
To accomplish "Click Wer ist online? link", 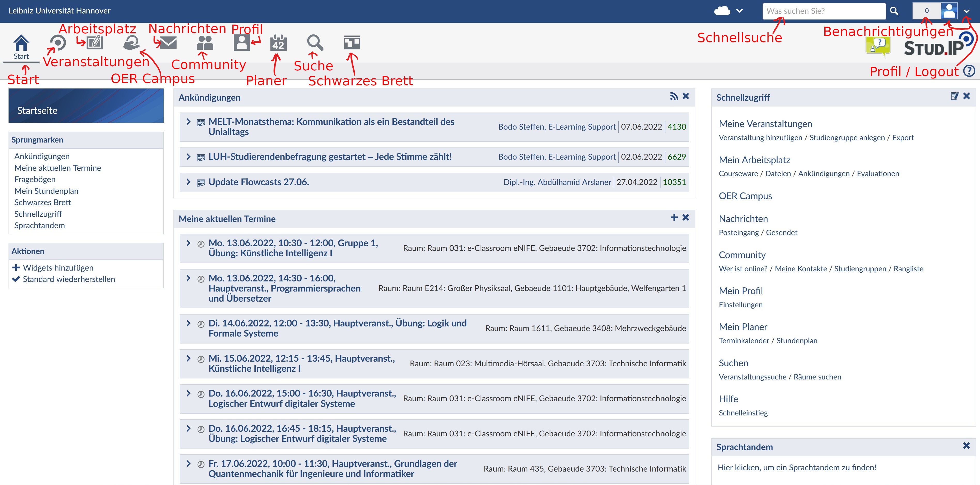I will coord(743,268).
